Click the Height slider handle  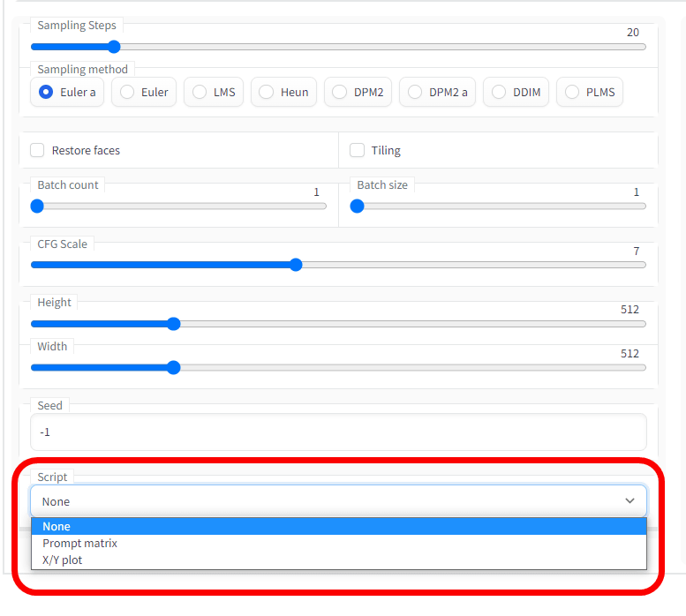click(174, 324)
